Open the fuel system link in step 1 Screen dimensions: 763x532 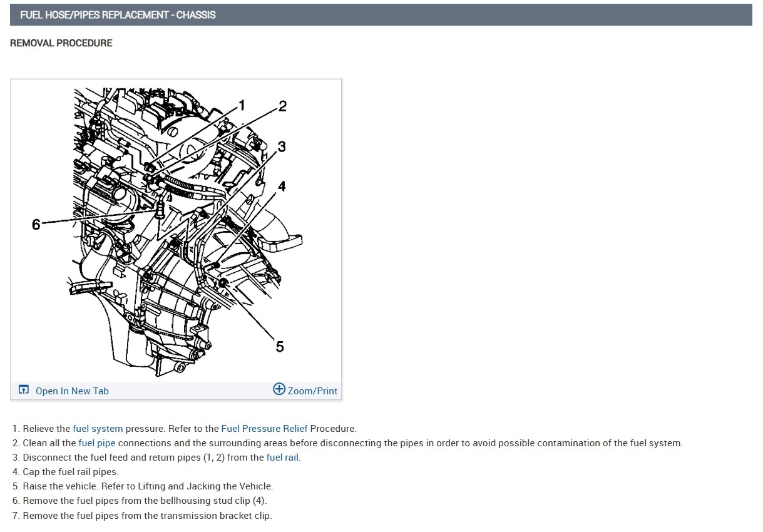coord(98,429)
